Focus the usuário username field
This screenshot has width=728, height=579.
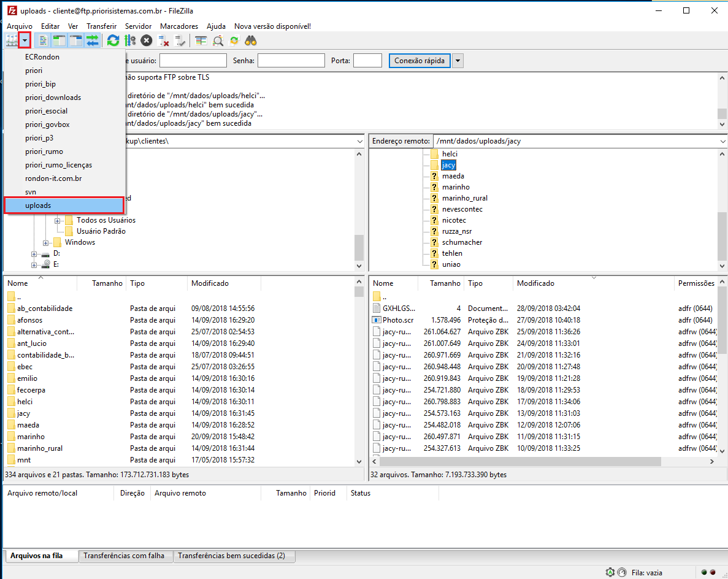click(x=193, y=61)
